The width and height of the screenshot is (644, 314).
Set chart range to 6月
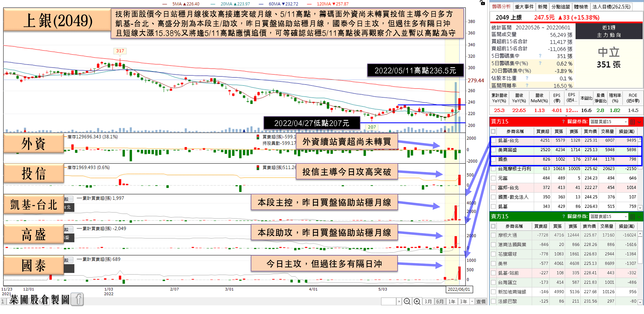tap(440, 302)
